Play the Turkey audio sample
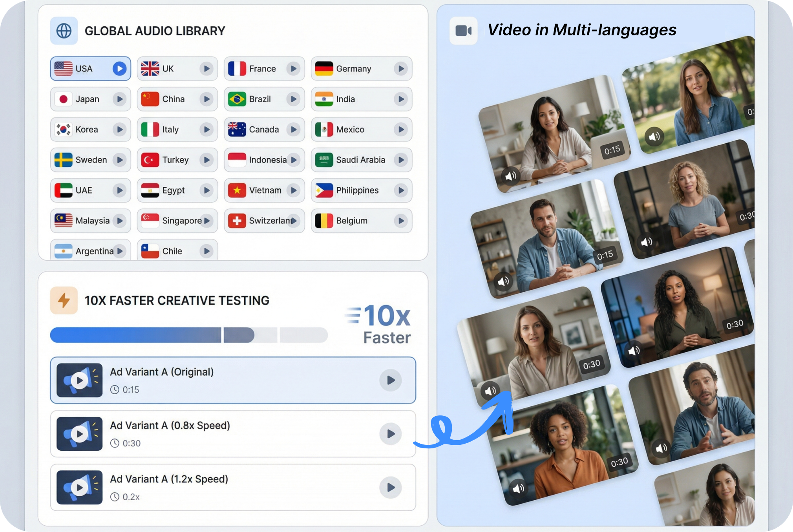793x532 pixels. click(206, 160)
